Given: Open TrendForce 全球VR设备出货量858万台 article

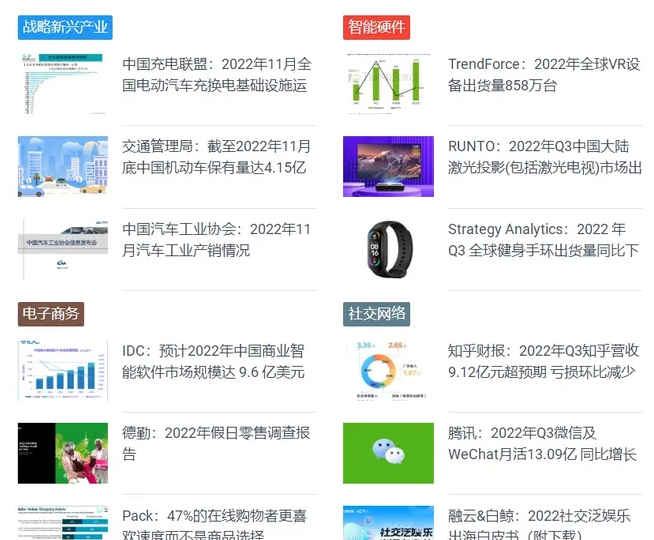Looking at the screenshot, I should pyautogui.click(x=544, y=75).
